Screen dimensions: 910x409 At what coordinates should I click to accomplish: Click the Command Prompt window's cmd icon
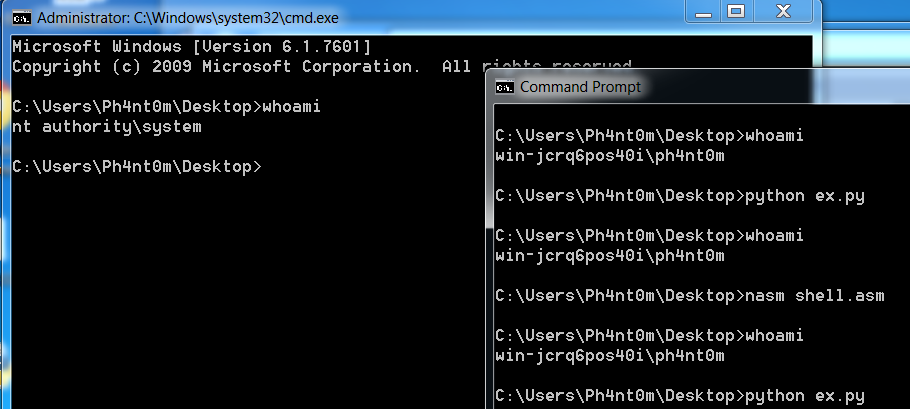(504, 87)
